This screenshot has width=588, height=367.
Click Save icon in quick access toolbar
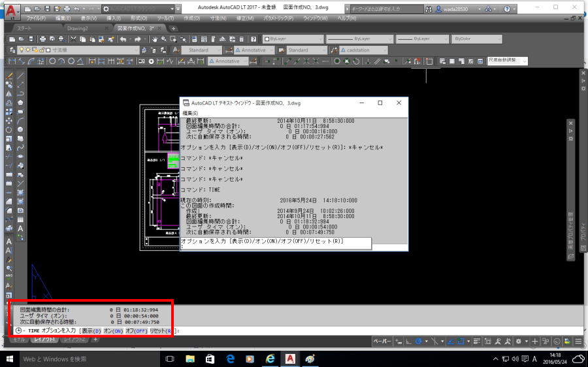point(47,8)
